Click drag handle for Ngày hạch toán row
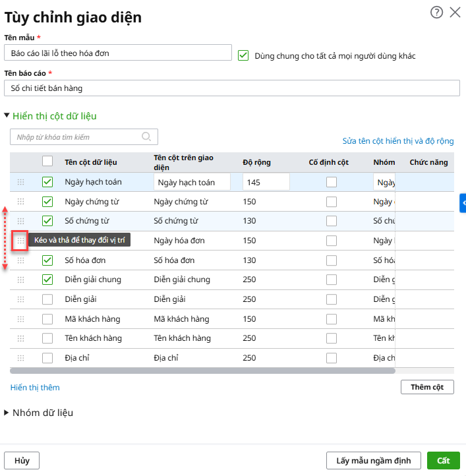This screenshot has width=466, height=476. (20, 182)
